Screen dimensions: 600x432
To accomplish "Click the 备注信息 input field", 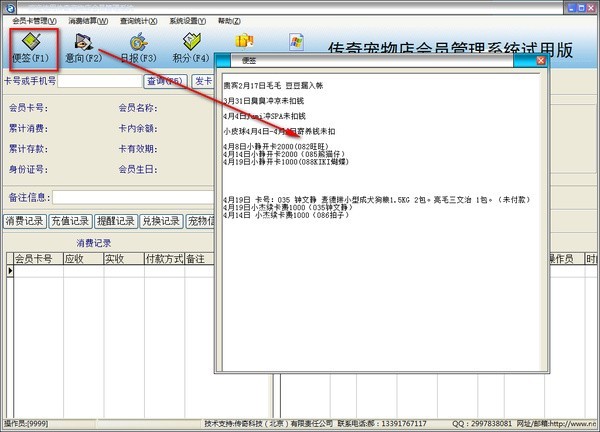I will [133, 197].
